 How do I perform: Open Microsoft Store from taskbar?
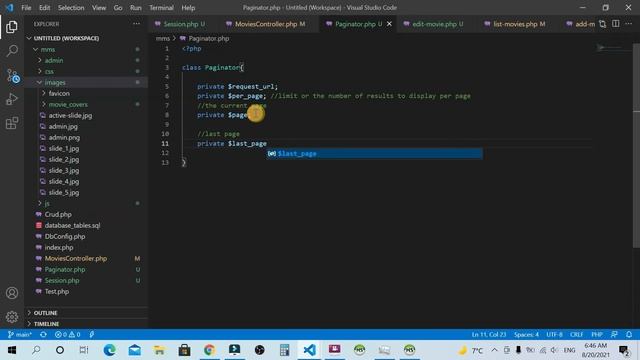click(x=184, y=350)
